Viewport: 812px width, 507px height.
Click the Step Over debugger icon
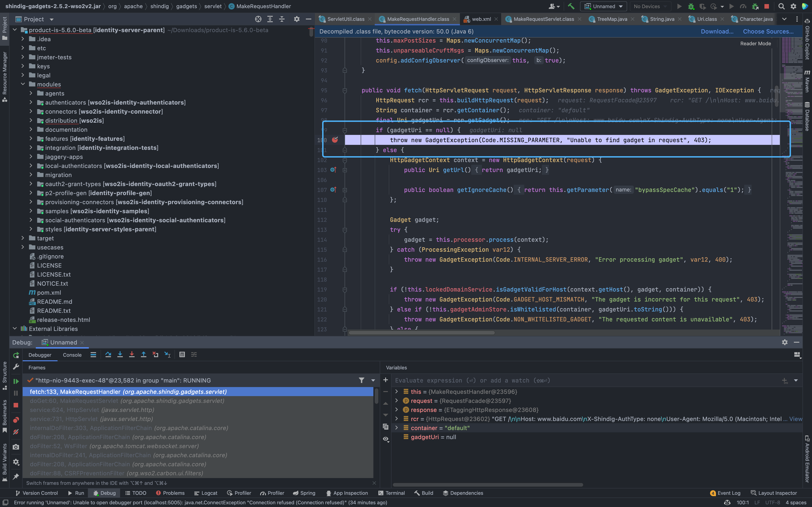pyautogui.click(x=108, y=354)
